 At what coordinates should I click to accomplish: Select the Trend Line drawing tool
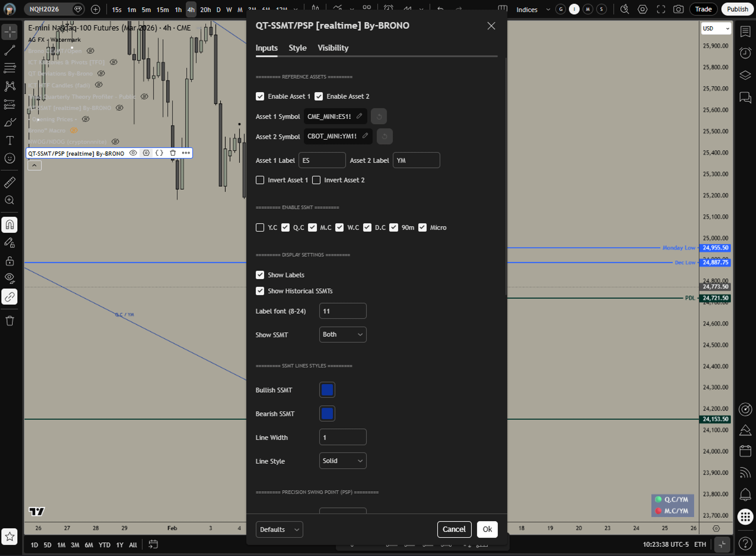[x=10, y=50]
